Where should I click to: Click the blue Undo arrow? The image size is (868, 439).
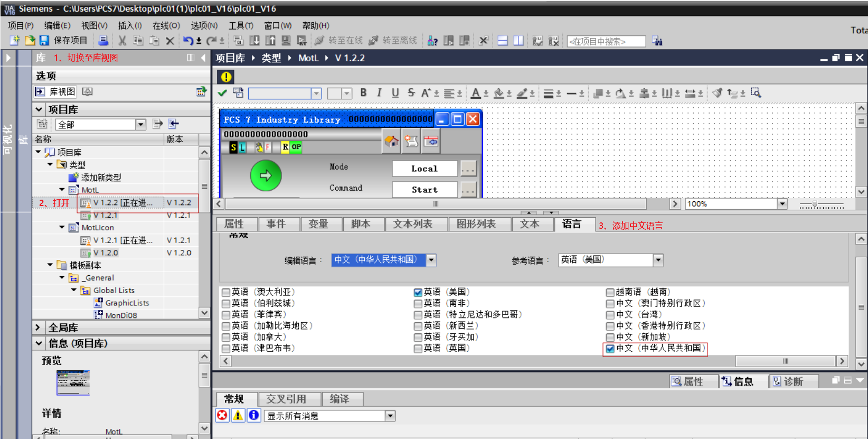pos(188,41)
